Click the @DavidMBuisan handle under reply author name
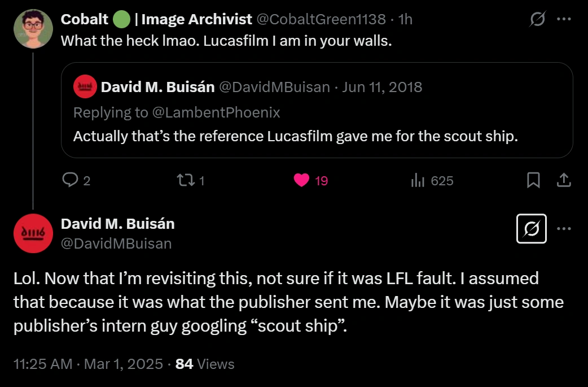588x387 pixels. tap(116, 243)
